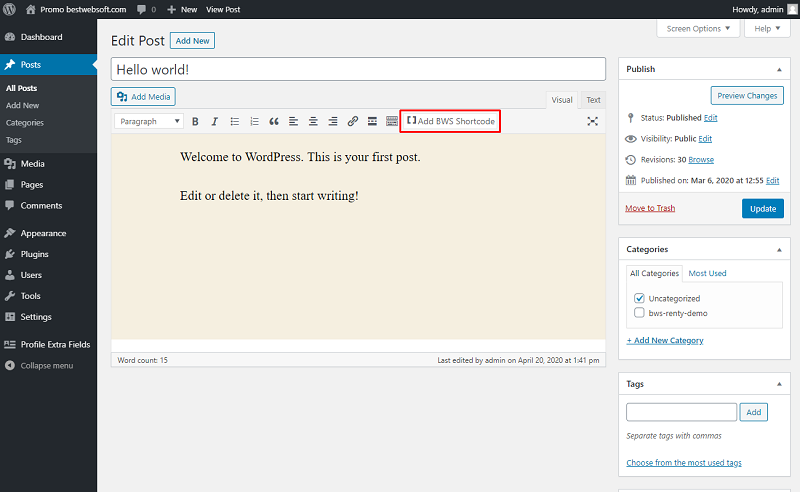Click View Post in admin bar
Viewport: 800px width, 492px height.
coord(223,9)
